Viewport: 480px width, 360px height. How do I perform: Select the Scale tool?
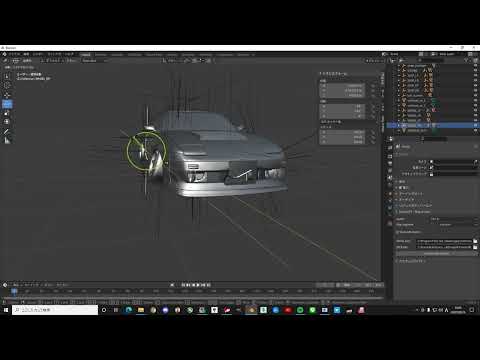[x=7, y=113]
